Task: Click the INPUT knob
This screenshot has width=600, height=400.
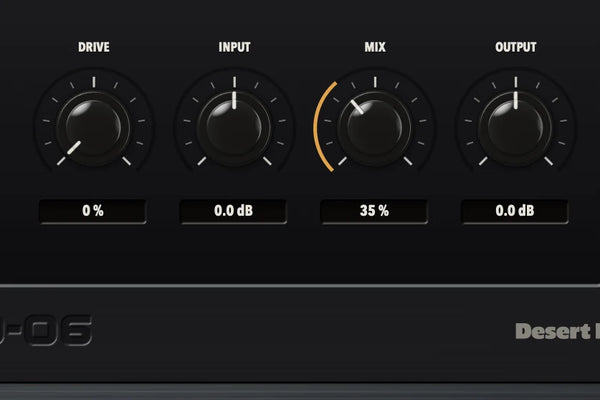Action: (x=234, y=128)
